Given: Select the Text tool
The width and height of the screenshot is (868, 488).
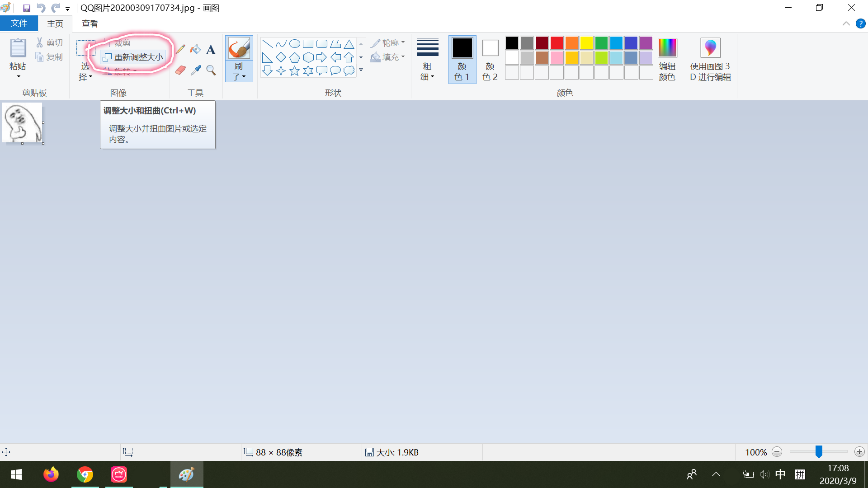Looking at the screenshot, I should [211, 49].
